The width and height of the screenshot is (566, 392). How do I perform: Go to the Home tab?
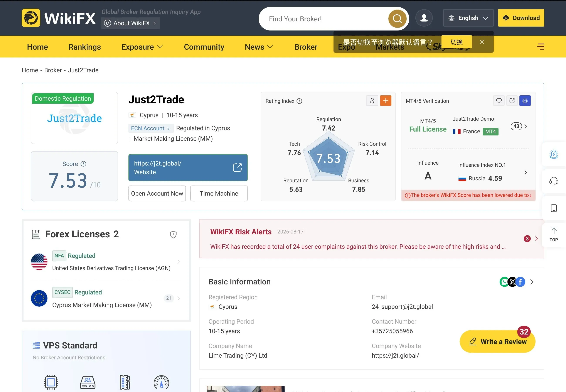(38, 47)
